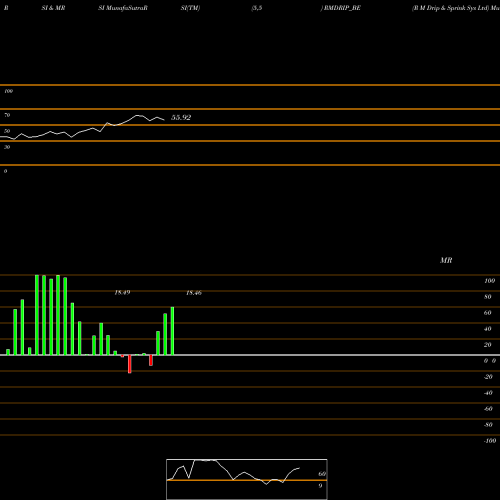The image size is (500, 500).
Task: Click the RSI axis label 100
Action: tap(8, 91)
